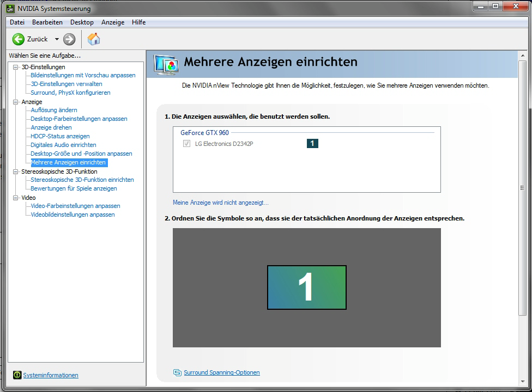Viewport: 532px width, 392px height.
Task: Click the LG Electronics D2342P label
Action: (224, 144)
